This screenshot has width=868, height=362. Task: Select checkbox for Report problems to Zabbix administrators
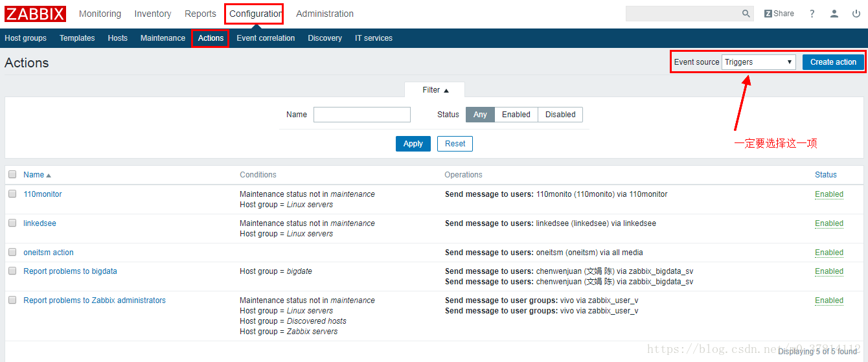(12, 300)
